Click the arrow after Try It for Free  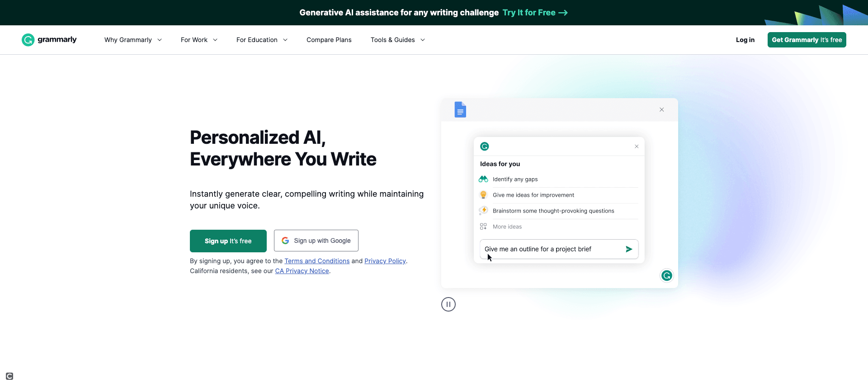point(563,13)
